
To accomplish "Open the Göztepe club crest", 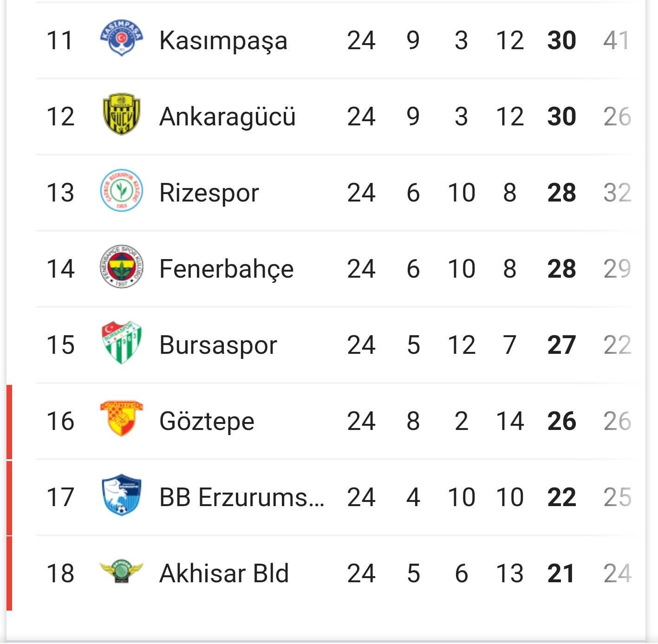I will 122,418.
